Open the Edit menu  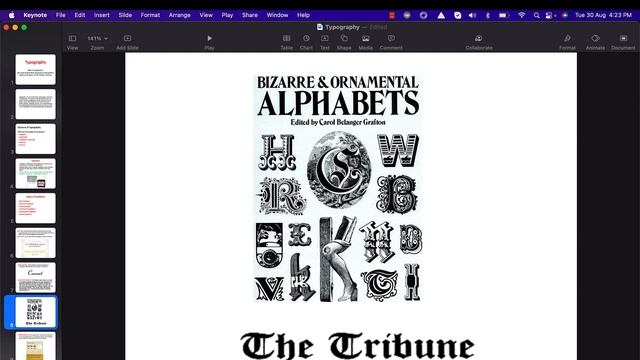(80, 15)
